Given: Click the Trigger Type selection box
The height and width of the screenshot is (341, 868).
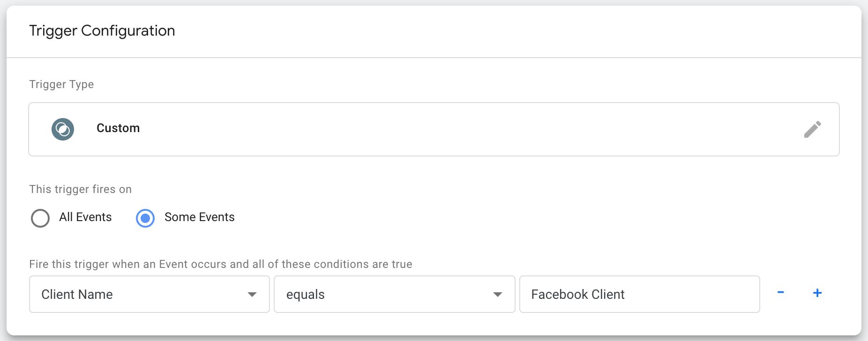Looking at the screenshot, I should point(434,129).
